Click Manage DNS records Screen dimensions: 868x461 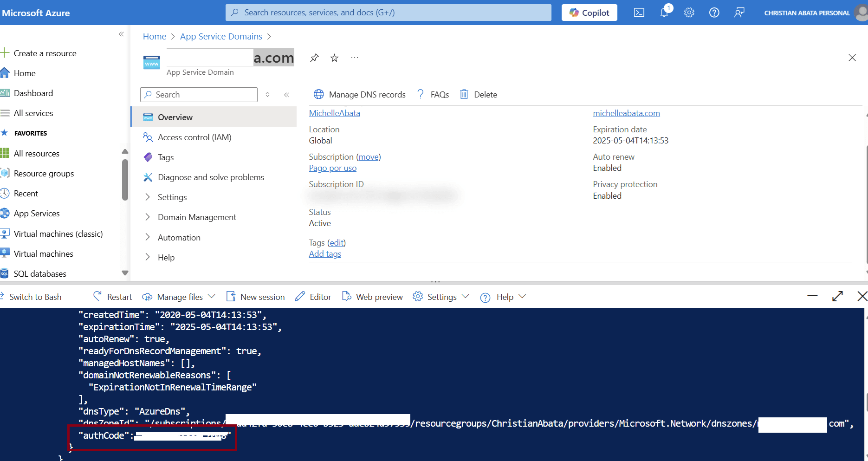point(360,95)
